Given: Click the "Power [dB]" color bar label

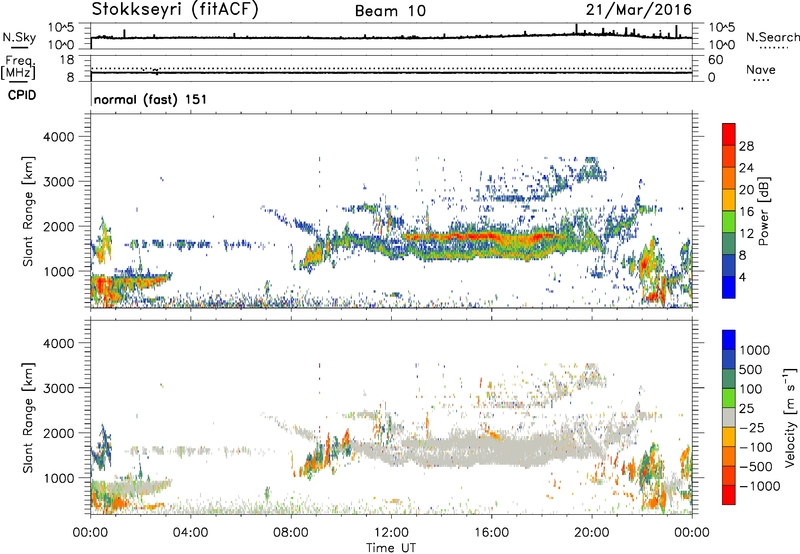Looking at the screenshot, I should [x=763, y=212].
